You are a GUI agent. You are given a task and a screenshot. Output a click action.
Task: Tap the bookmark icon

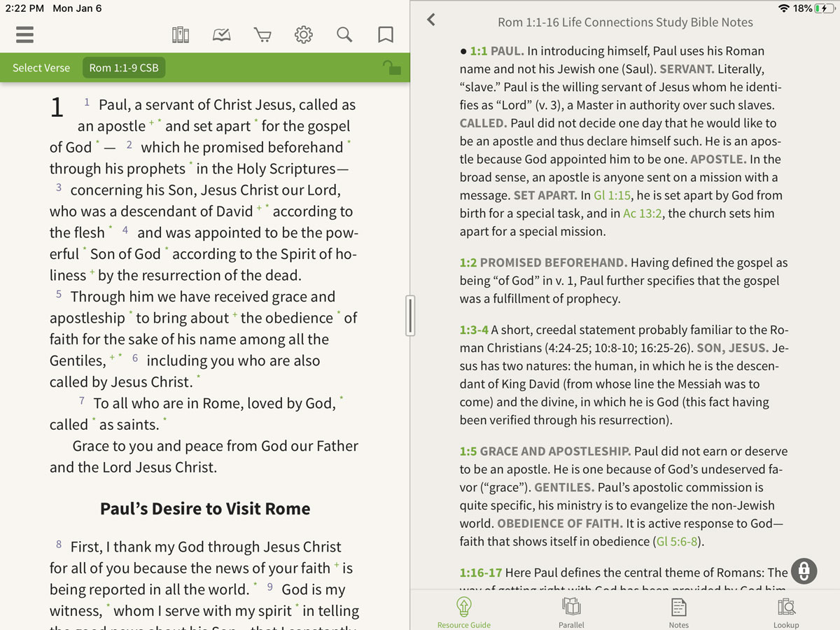click(x=386, y=35)
